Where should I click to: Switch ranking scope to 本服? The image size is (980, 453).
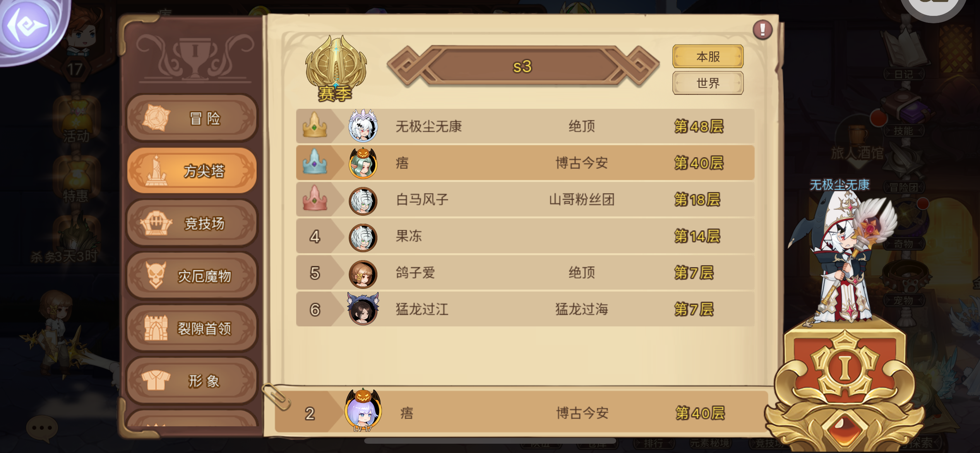[708, 57]
